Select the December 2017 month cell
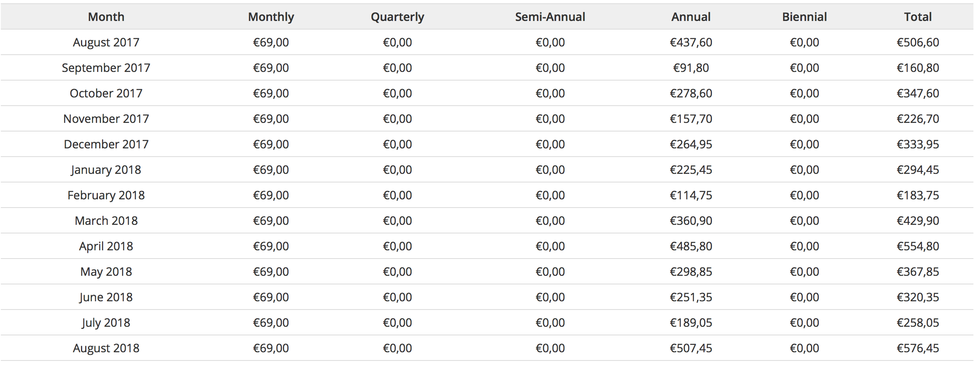 click(x=106, y=144)
